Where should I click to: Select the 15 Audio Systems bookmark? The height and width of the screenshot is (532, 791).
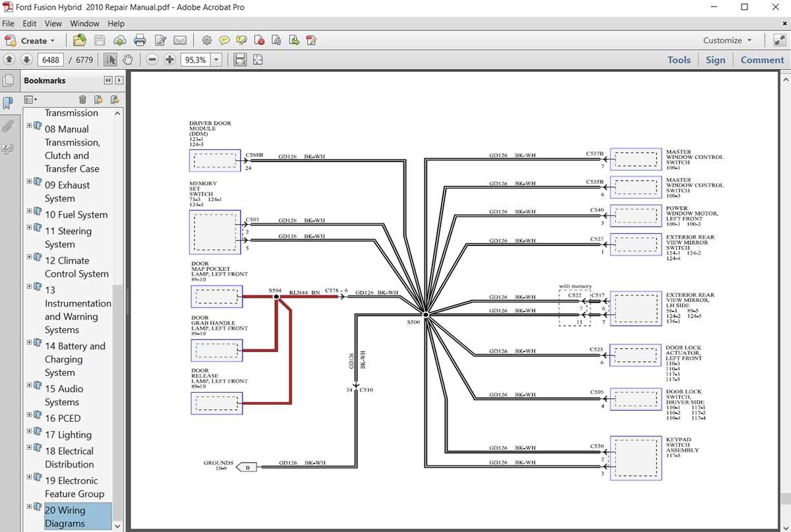tap(64, 396)
